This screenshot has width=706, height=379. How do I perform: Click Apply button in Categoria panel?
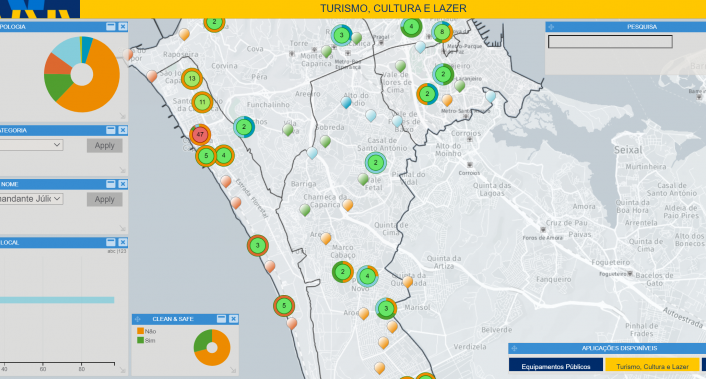(104, 145)
